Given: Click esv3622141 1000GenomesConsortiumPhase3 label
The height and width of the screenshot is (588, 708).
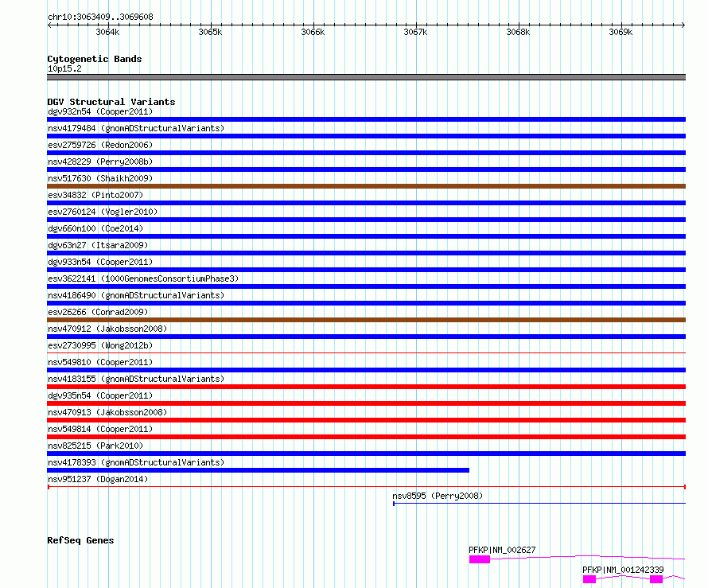Looking at the screenshot, I should pyautogui.click(x=143, y=278).
